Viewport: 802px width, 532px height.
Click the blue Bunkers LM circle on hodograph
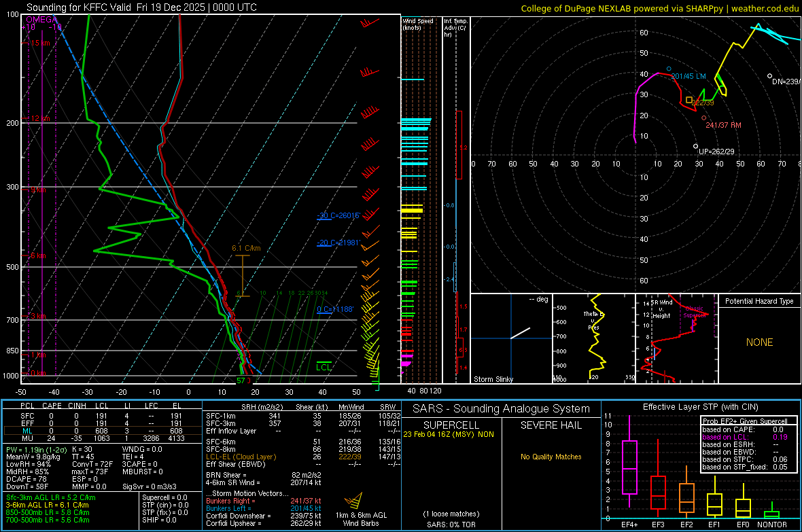[x=669, y=69]
